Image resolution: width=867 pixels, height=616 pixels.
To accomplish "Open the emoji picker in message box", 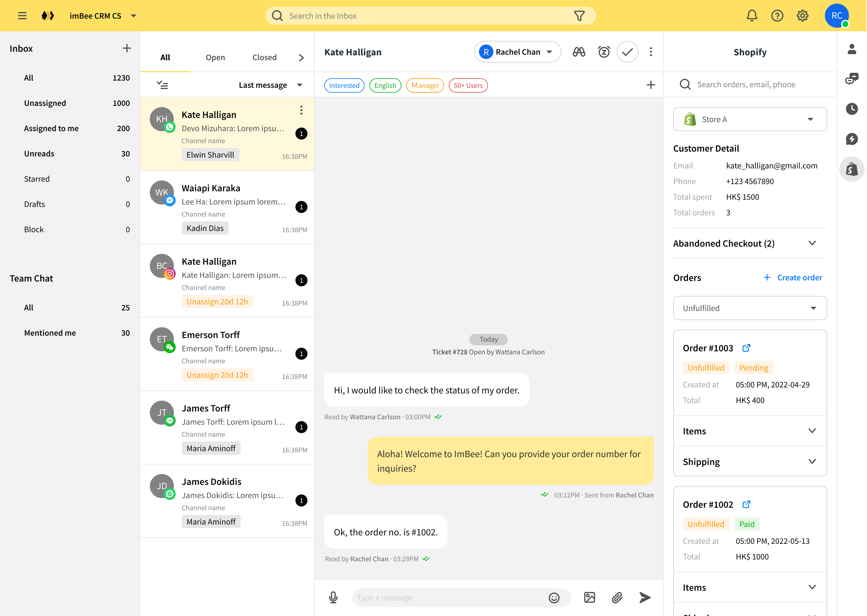I will tap(554, 598).
